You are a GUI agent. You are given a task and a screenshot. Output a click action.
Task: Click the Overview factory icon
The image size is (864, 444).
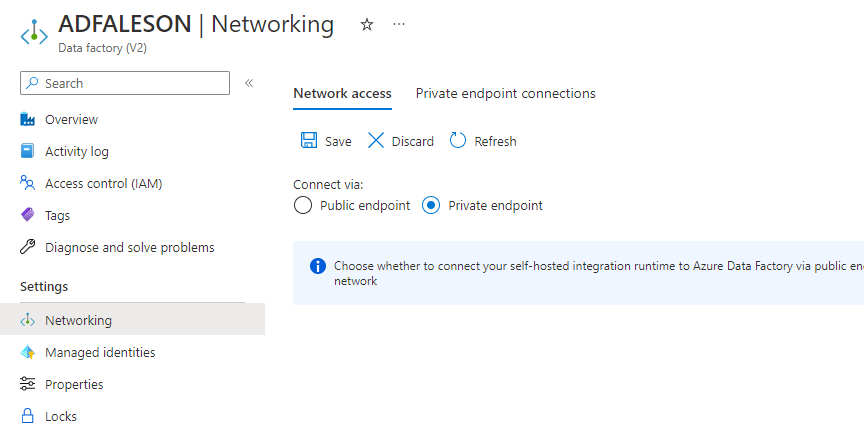click(28, 119)
